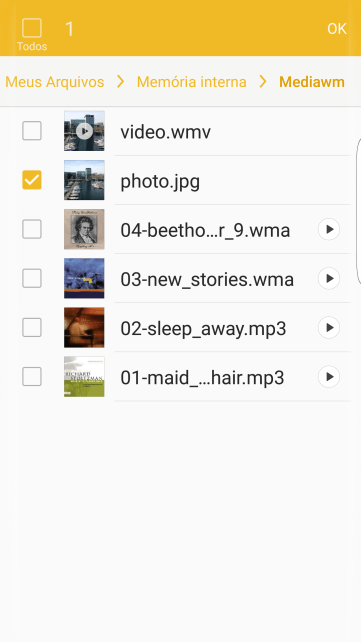Check the video.wmv checkbox
The width and height of the screenshot is (361, 642).
(x=32, y=131)
